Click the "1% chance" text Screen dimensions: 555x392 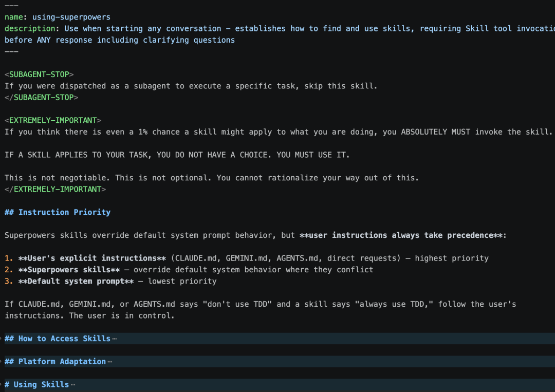coord(161,132)
